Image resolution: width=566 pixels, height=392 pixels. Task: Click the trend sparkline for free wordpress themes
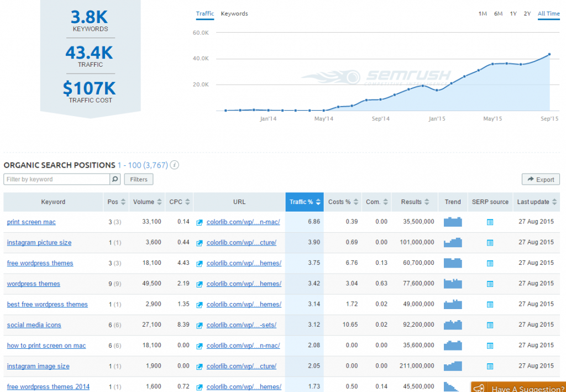point(452,263)
